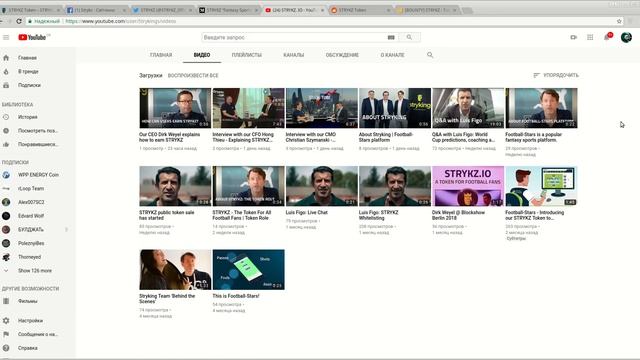Switch to the ПЛЕЙЛИСТЫ channel tab
This screenshot has width=640, height=360.
[247, 55]
